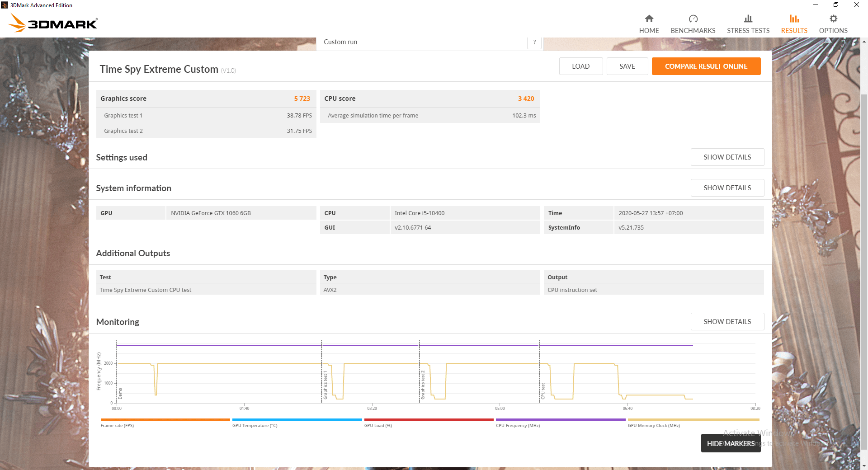The image size is (868, 470).
Task: Click Time Spy Extreme Custom CPU test row
Action: (x=206, y=290)
